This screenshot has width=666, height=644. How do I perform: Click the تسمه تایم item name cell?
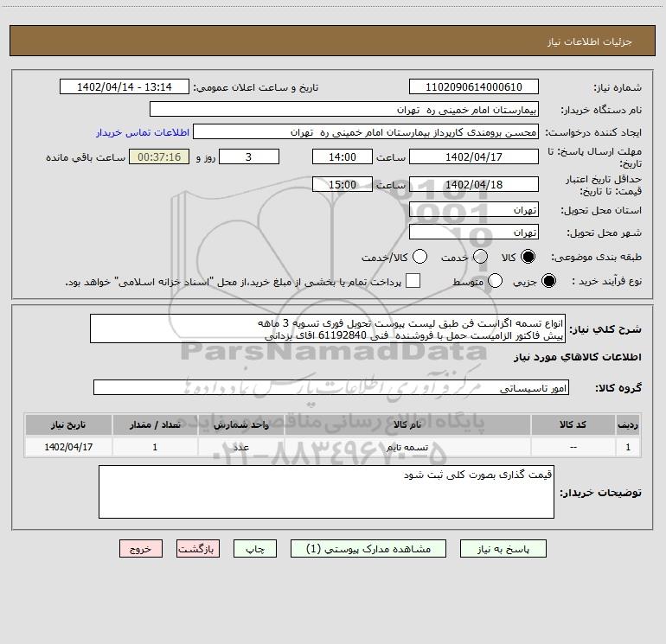(x=407, y=447)
